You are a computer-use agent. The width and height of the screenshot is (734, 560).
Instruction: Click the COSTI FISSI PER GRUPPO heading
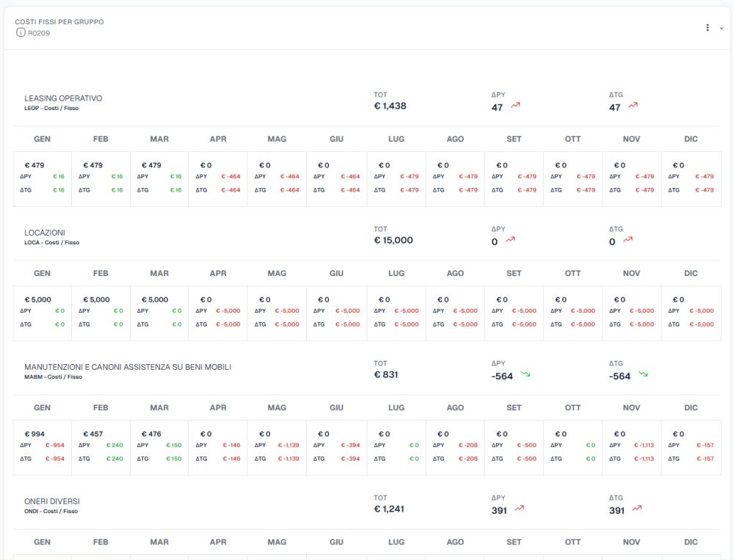pyautogui.click(x=59, y=22)
